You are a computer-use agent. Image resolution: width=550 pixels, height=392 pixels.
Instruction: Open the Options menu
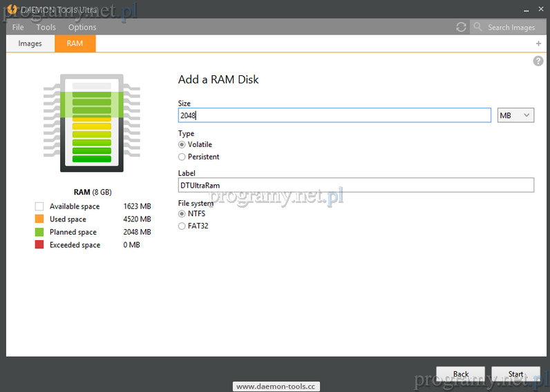click(82, 28)
